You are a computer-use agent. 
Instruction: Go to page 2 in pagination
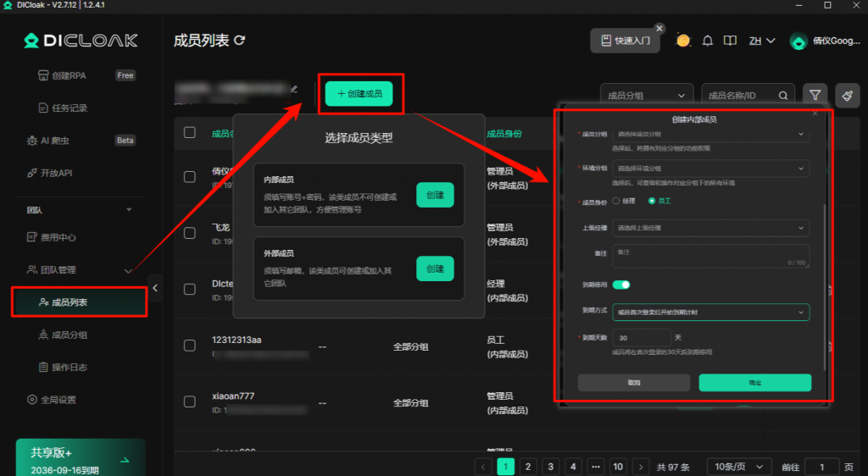point(527,467)
